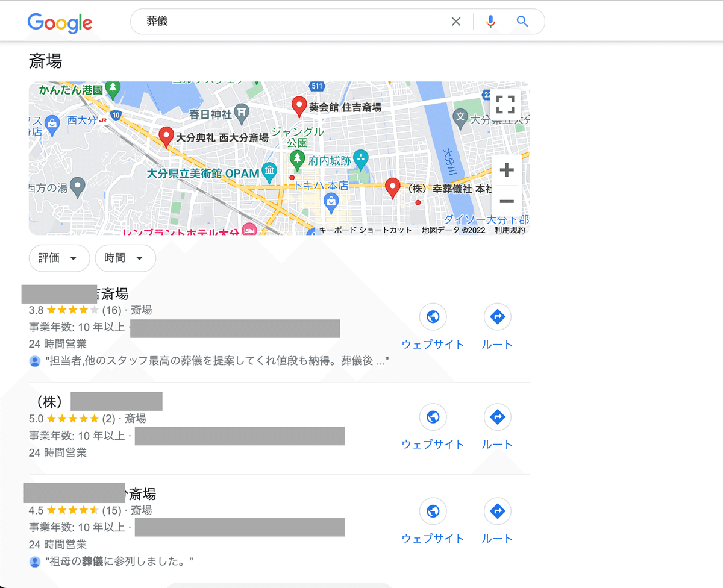Screen dimensions: 723x588
Task: Click the 地図データ ©2022 text
Action: click(x=454, y=230)
